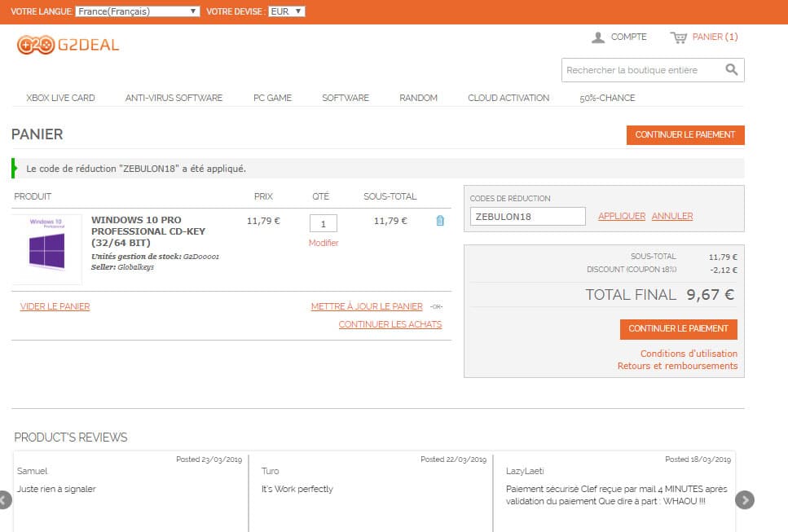Open the Xbox Live Card menu
Image resolution: width=788 pixels, height=532 pixels.
click(x=60, y=98)
